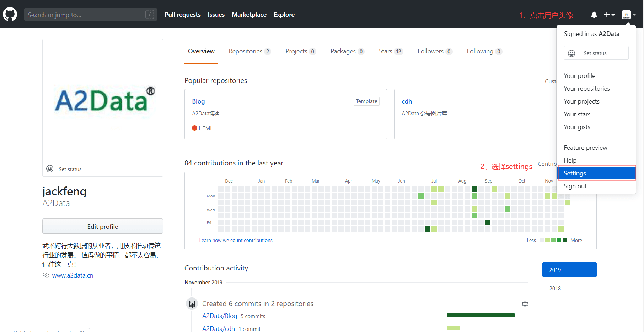Click the commits repository icon in activity

coord(192,304)
